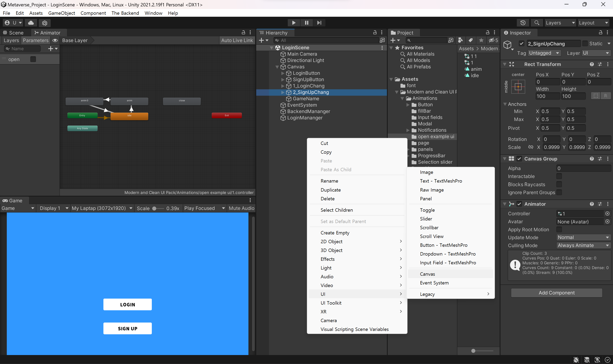
Task: Expand the LoginButton hierarchy item
Action: tap(283, 73)
